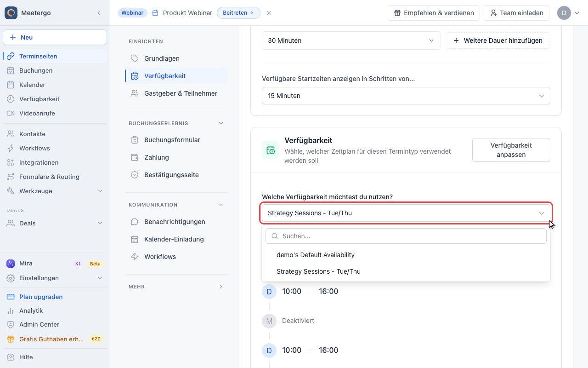Open the Buchungsformular settings
Image resolution: width=588 pixels, height=368 pixels.
click(176, 140)
